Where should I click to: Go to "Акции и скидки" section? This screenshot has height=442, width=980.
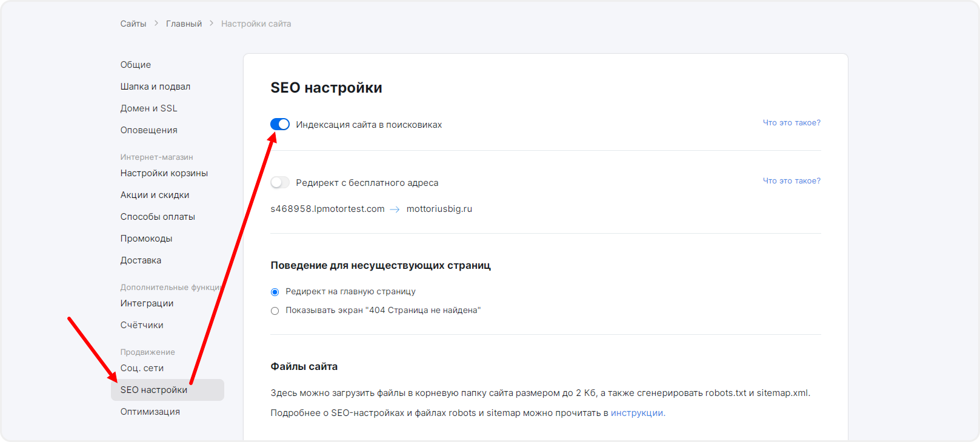[x=155, y=195]
